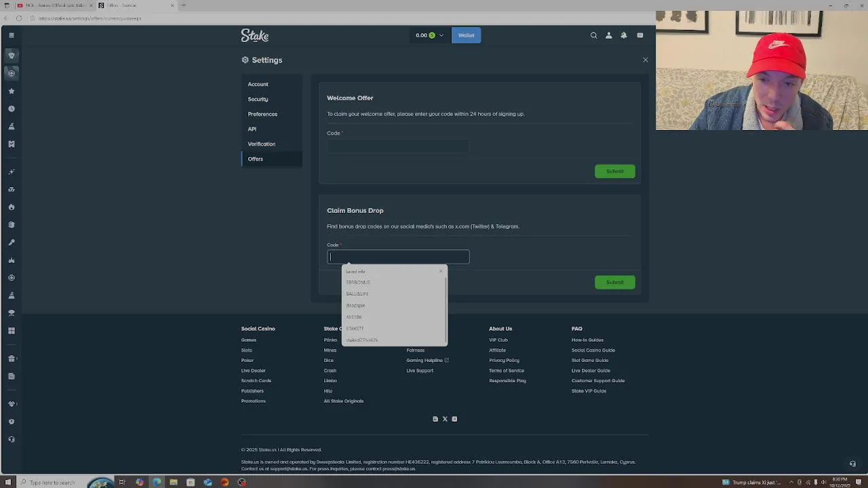Open How-to Guides in FAQ
This screenshot has height=488, width=868.
587,340
